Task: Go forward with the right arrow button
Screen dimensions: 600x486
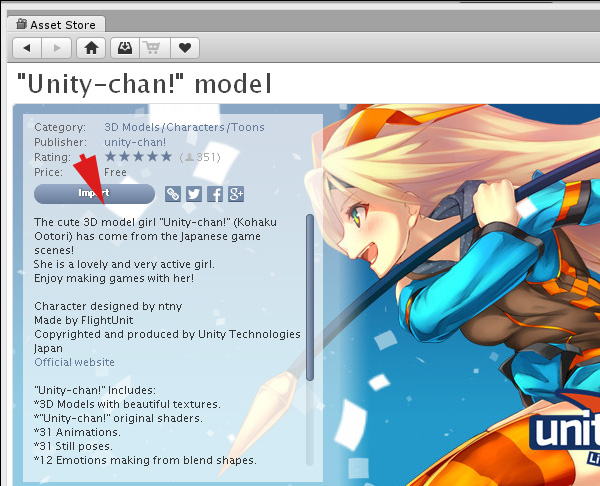Action: pos(57,48)
